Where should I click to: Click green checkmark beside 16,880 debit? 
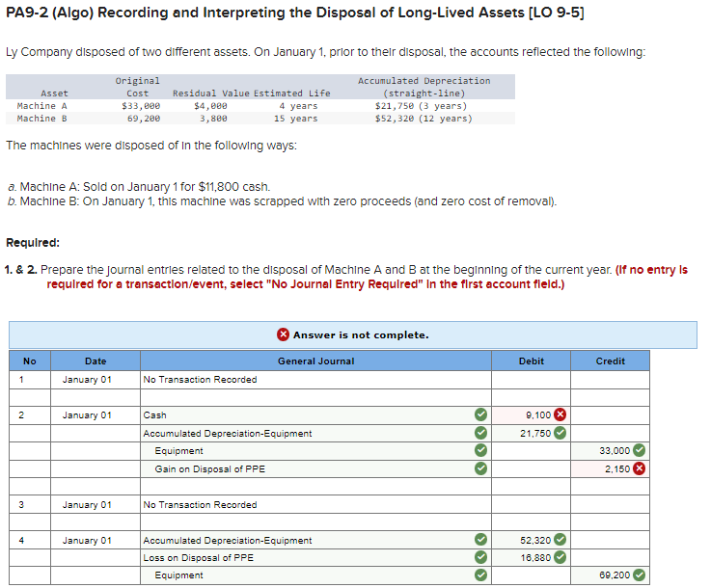pos(560,557)
